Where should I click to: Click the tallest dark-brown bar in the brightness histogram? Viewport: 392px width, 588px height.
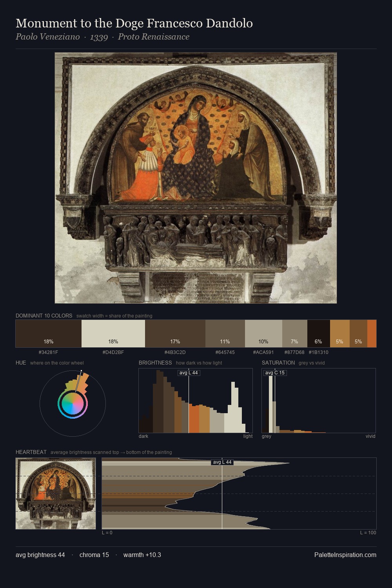coord(158,401)
